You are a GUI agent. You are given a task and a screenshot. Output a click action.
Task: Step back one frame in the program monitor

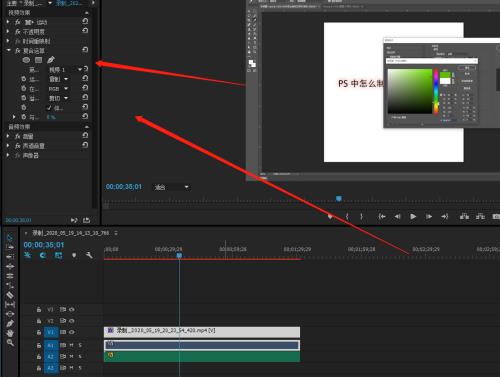[397, 217]
